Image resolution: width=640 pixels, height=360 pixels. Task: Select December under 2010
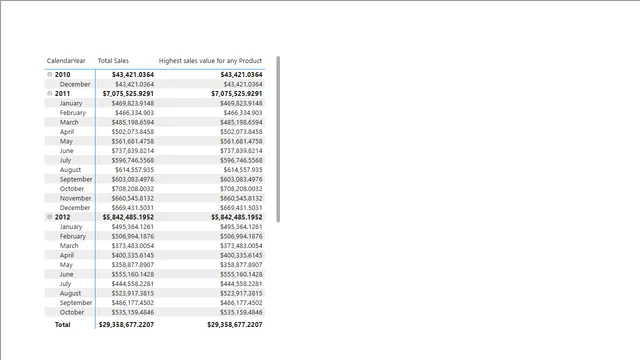75,84
